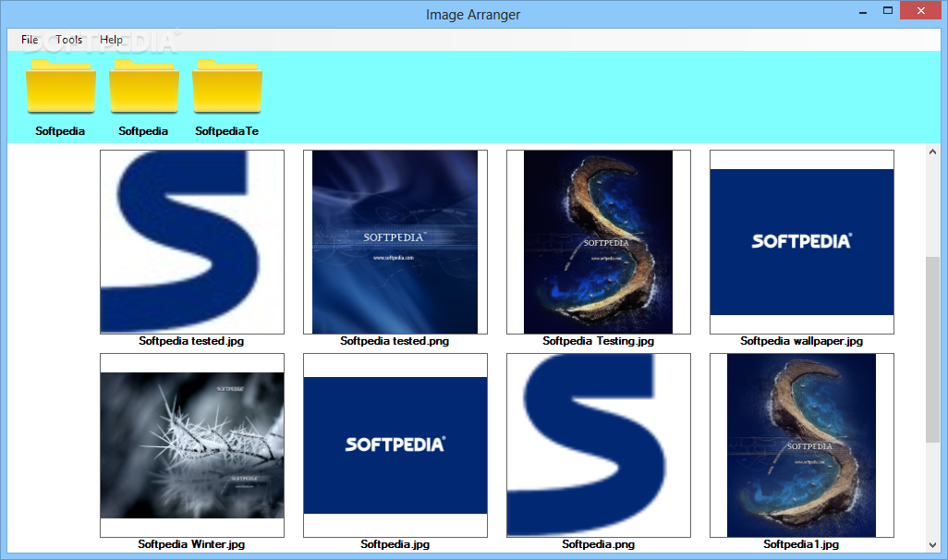Maximize the Image Arranger window
Screen dimensions: 948x560
click(888, 11)
